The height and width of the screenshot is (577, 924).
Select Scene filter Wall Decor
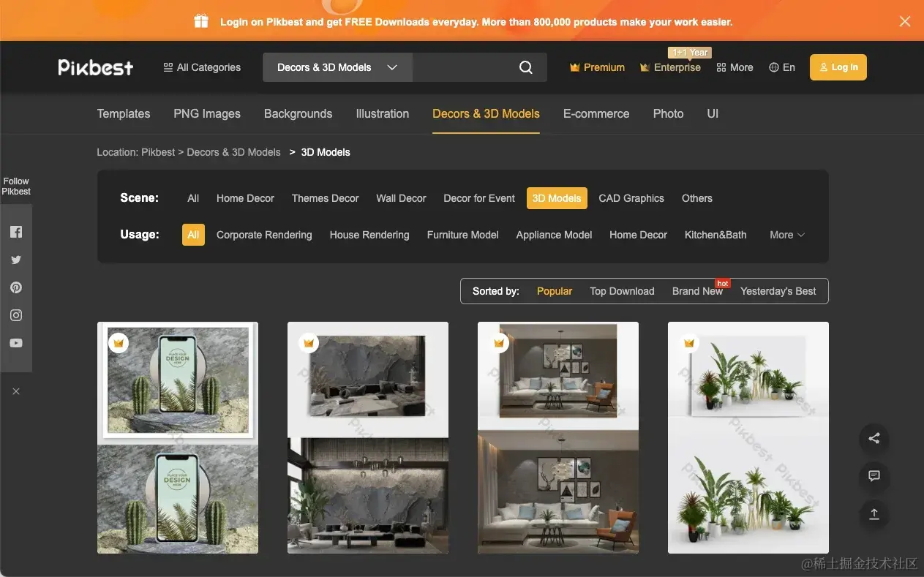[x=401, y=198]
